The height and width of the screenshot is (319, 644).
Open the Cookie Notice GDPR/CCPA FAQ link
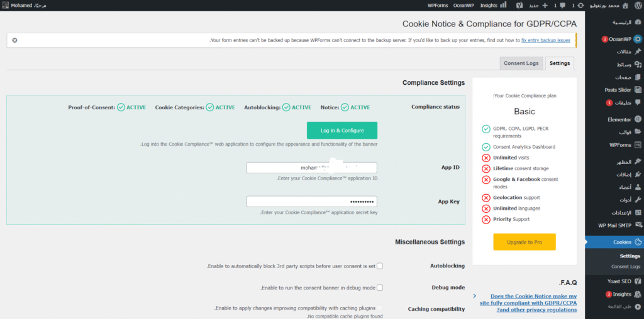click(528, 303)
